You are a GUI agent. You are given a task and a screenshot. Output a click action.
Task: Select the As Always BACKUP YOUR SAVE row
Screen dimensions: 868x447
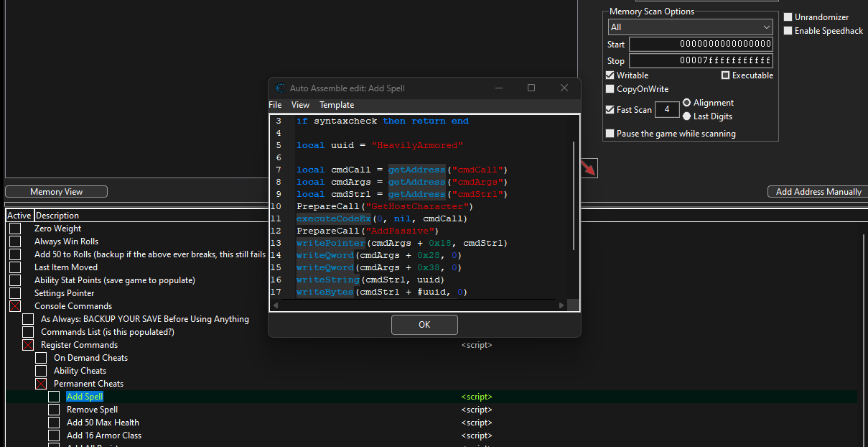coord(145,319)
